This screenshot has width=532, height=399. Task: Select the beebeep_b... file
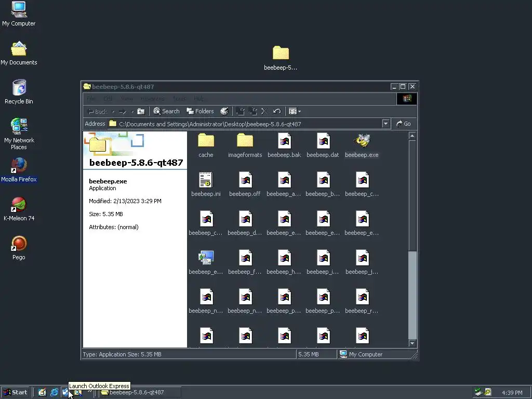(323, 184)
